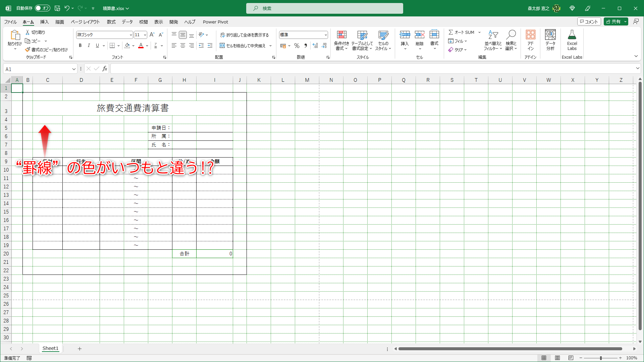The width and height of the screenshot is (644, 362).
Task: Launch Excel Labs flask icon
Action: [x=572, y=35]
